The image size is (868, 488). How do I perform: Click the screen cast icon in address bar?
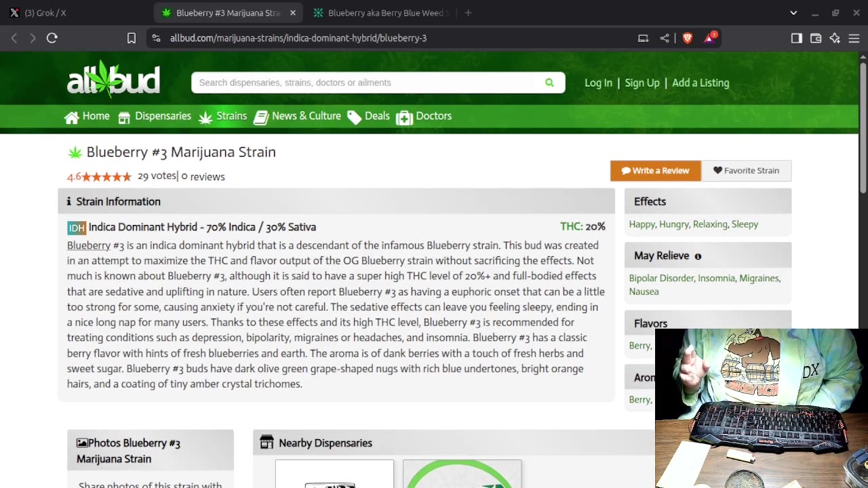click(643, 39)
